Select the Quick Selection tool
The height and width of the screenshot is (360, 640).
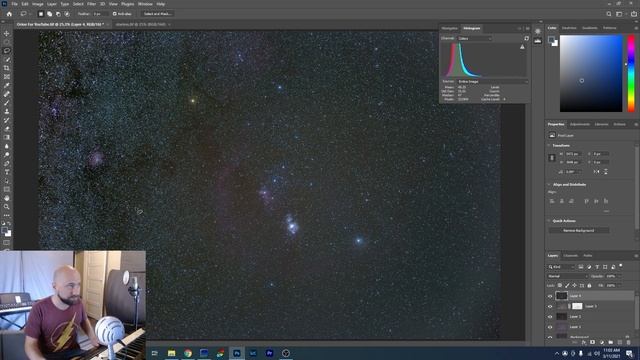[7, 59]
